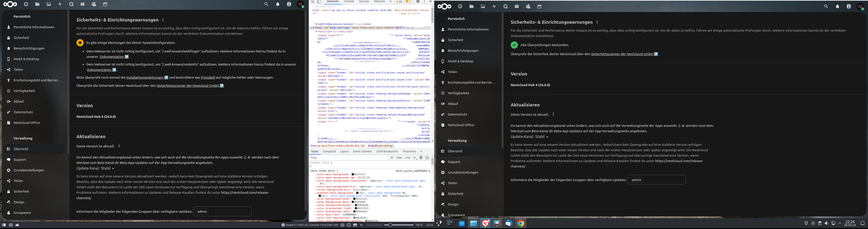This screenshot has height=229, width=868.
Task: Open Sicherheitsscanner der Nextcloud GmbH link in right window
Action: (624, 54)
